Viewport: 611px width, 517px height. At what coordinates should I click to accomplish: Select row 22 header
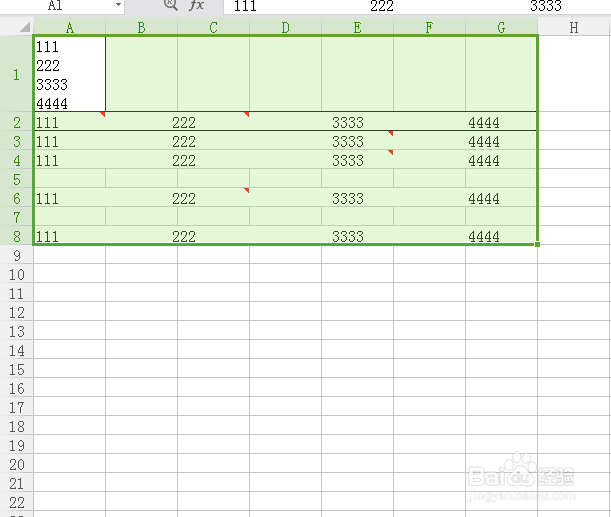tap(16, 502)
